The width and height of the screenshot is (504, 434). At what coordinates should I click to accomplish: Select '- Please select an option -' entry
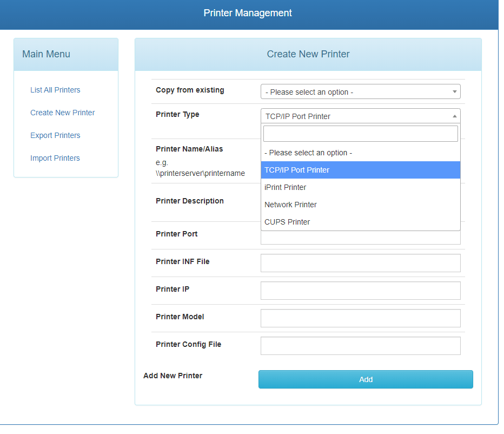pos(361,153)
